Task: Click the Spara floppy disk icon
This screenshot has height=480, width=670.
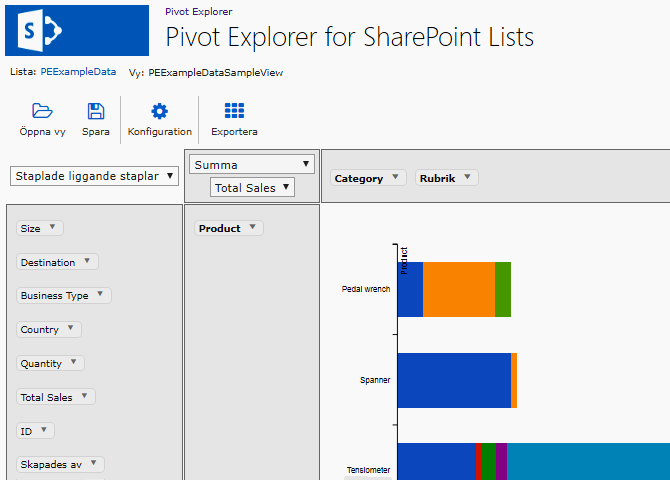Action: tap(96, 111)
